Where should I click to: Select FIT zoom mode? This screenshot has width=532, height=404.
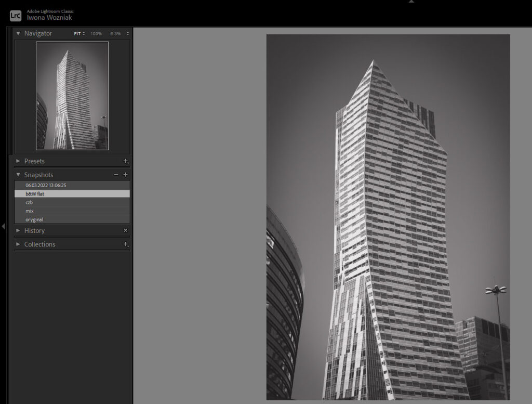[77, 33]
